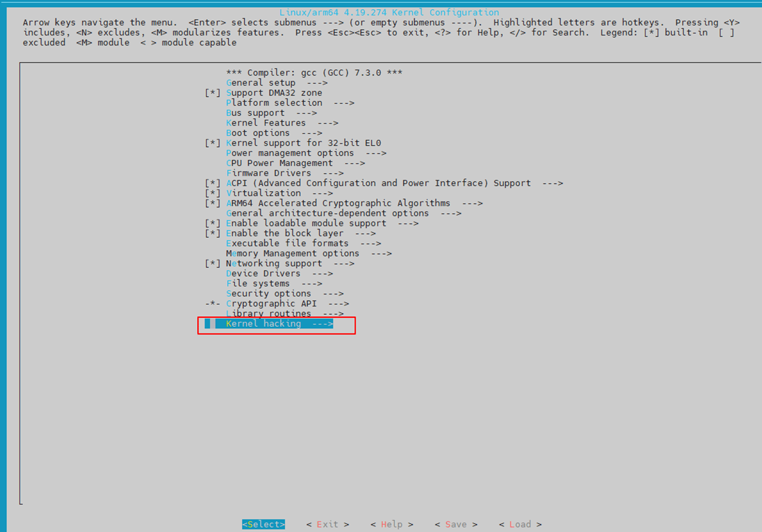This screenshot has height=532, width=762.
Task: Toggle Enable the block layer checkbox
Action: (213, 233)
